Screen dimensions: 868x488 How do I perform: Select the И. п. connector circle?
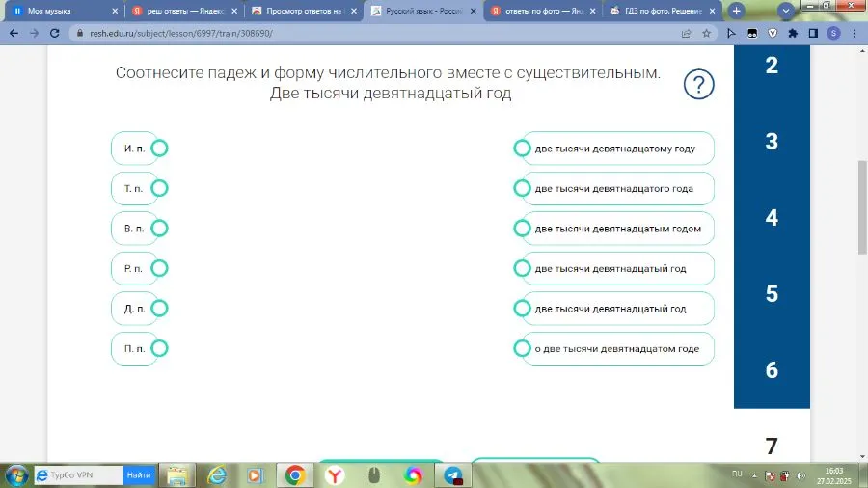[159, 149]
